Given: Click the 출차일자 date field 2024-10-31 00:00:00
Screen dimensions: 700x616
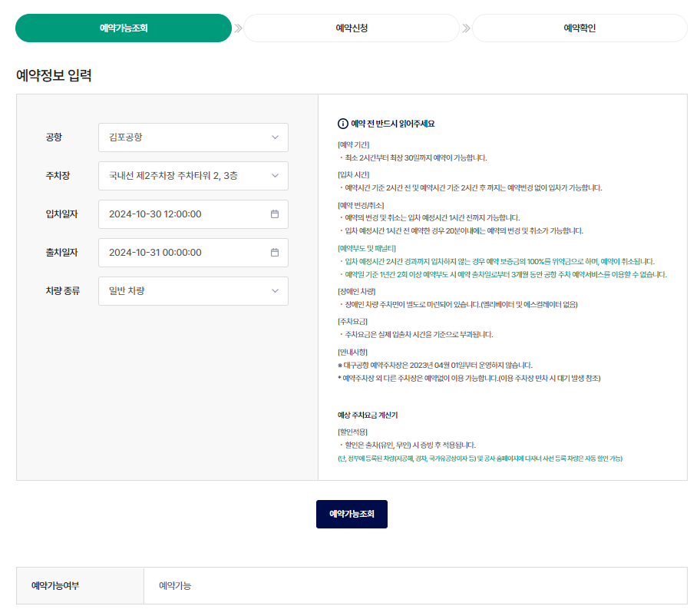Looking at the screenshot, I should [193, 253].
